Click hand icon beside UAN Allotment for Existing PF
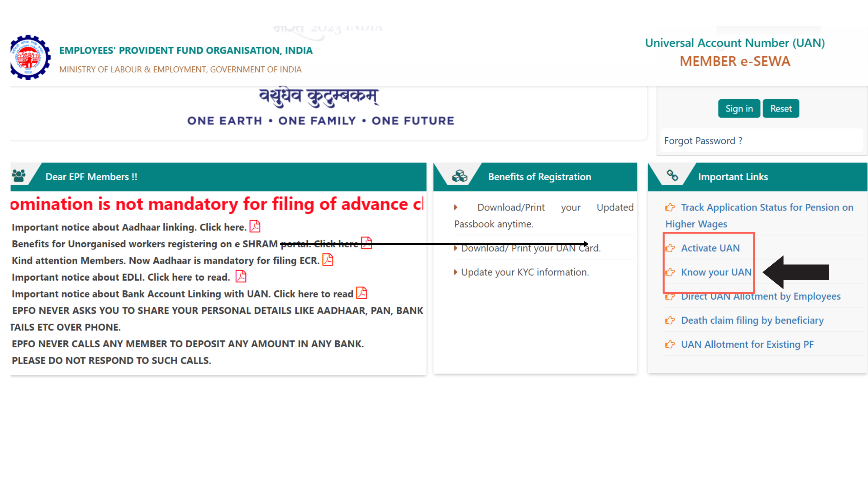The image size is (868, 488). click(670, 344)
